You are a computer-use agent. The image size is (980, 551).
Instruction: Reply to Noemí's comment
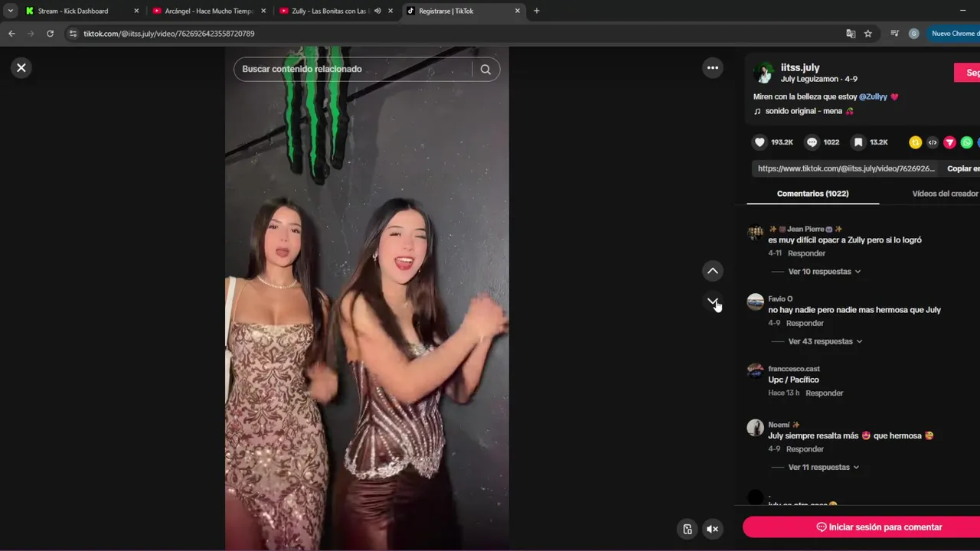[x=805, y=449]
